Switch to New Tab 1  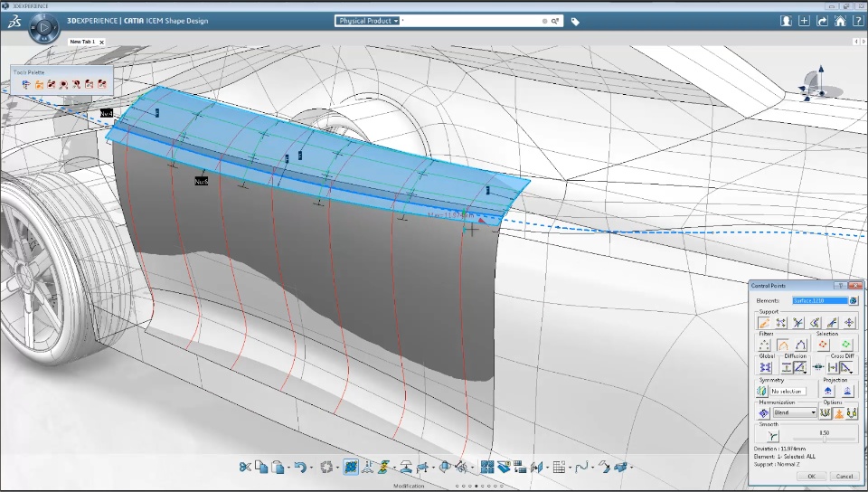pos(82,42)
